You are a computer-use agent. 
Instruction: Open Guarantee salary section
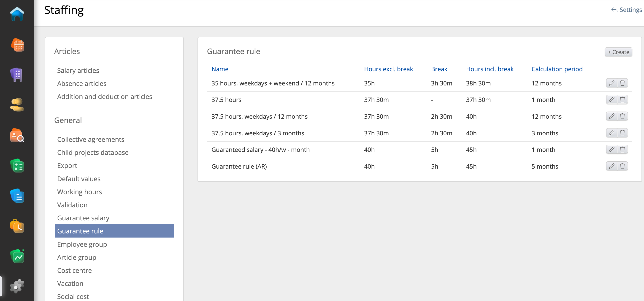83,218
